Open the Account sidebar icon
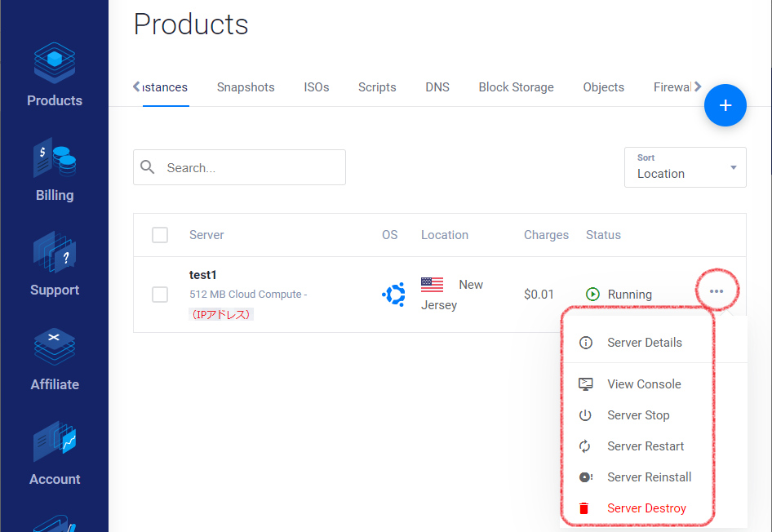772x532 pixels. point(54,441)
